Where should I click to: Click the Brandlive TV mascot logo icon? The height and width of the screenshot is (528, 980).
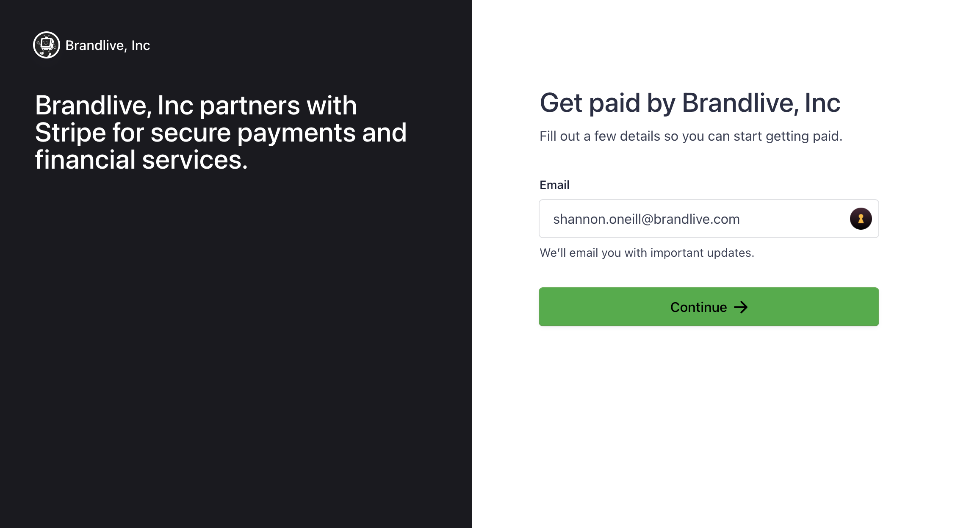47,45
